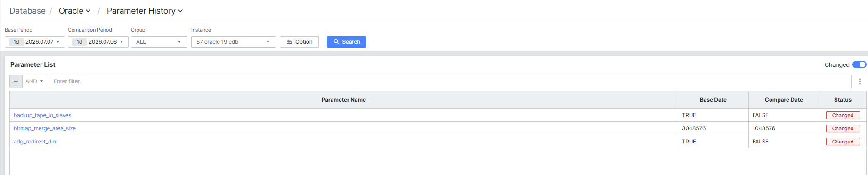Viewport: 868px width, 175px height.
Task: Click Changed badge for bitmap_merge_area_size row
Action: tap(843, 128)
